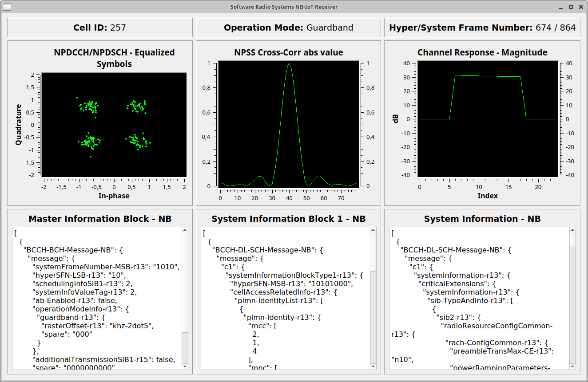Image resolution: width=588 pixels, height=382 pixels.
Task: Click the "preambleTransMax-CE-r13" line
Action: pyautogui.click(x=501, y=351)
